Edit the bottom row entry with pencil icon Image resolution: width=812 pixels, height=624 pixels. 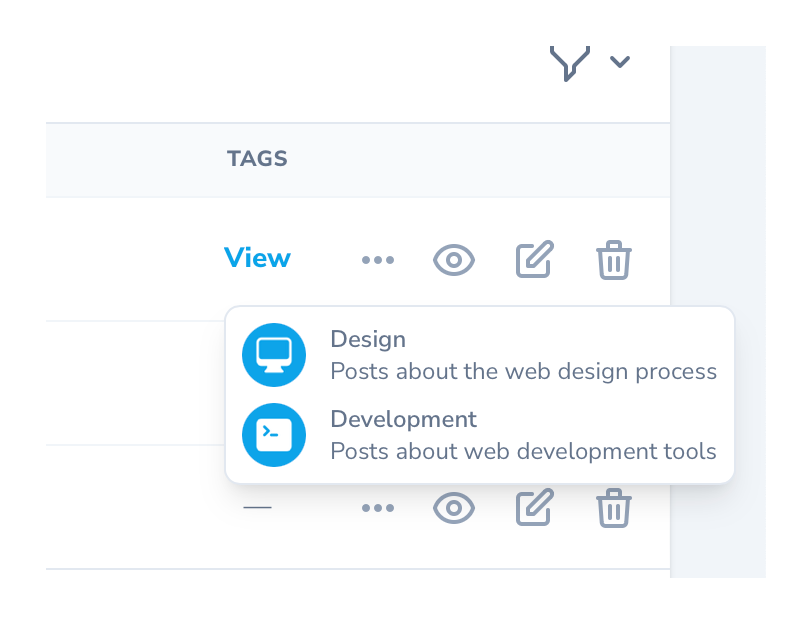point(534,508)
